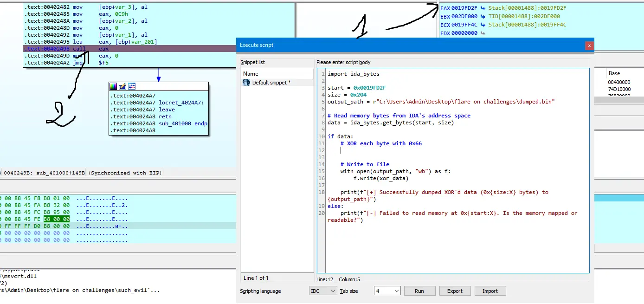644x304 pixels.
Task: Click the 'sub_401000 endp' line
Action: point(183,123)
